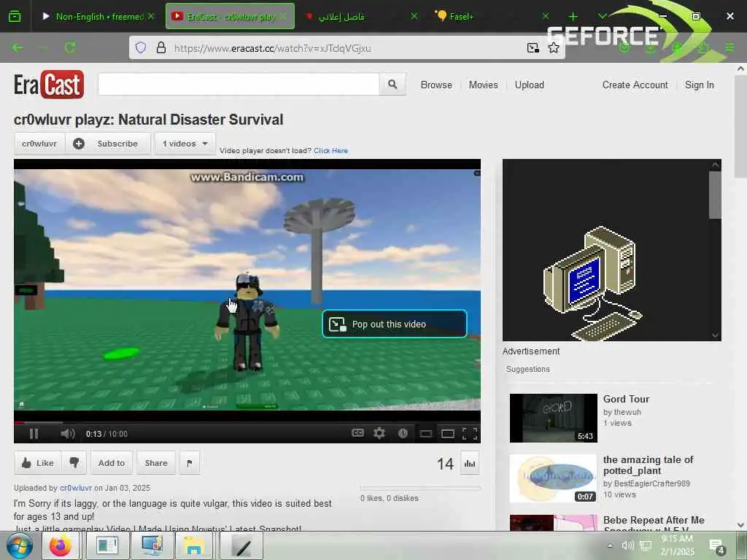Image resolution: width=747 pixels, height=560 pixels.
Task: Toggle closed captions CC button
Action: point(357,433)
